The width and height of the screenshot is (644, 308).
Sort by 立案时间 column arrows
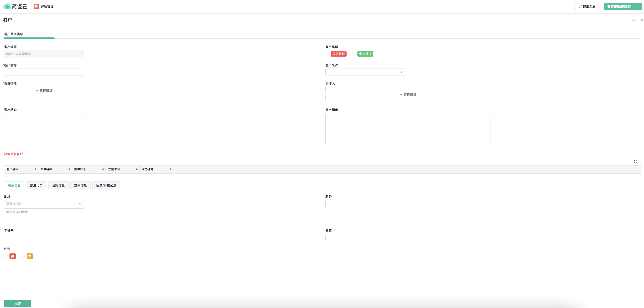(137, 169)
